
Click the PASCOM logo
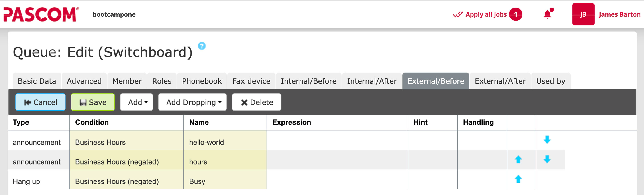41,14
